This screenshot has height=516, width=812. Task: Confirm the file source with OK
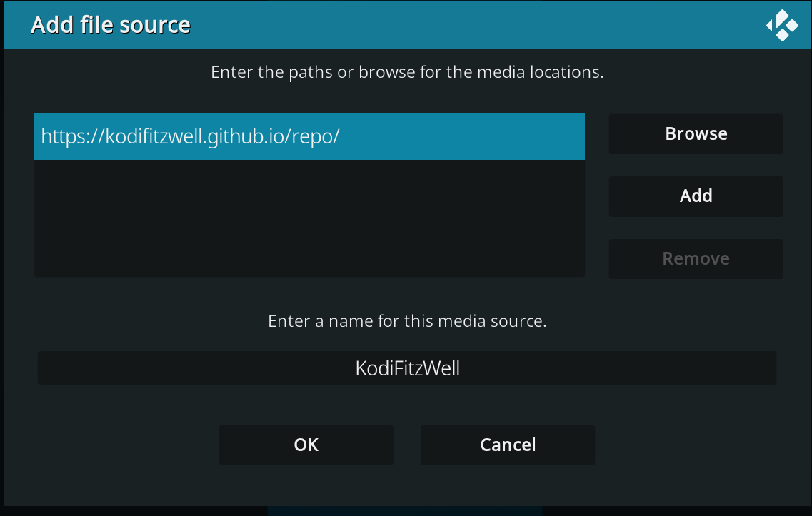[306, 445]
